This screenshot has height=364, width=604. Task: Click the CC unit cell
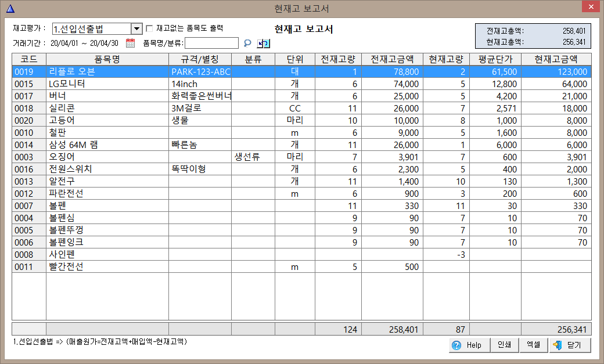click(295, 108)
